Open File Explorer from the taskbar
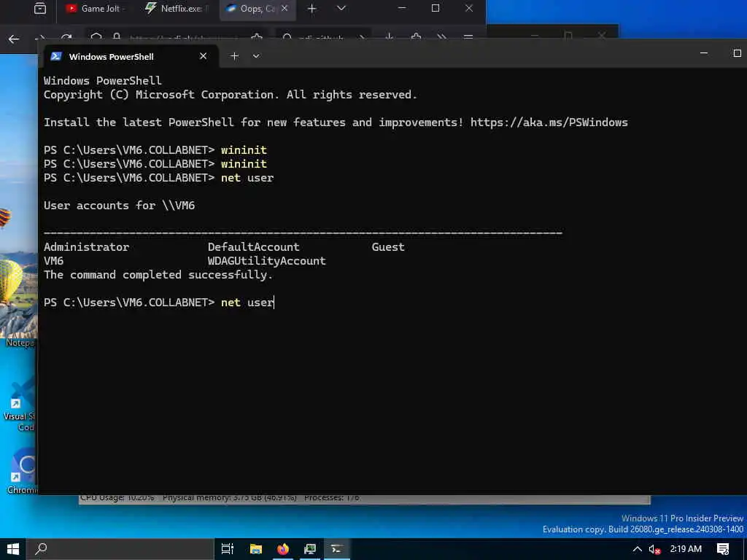Viewport: 747px width, 560px height. coord(256,549)
